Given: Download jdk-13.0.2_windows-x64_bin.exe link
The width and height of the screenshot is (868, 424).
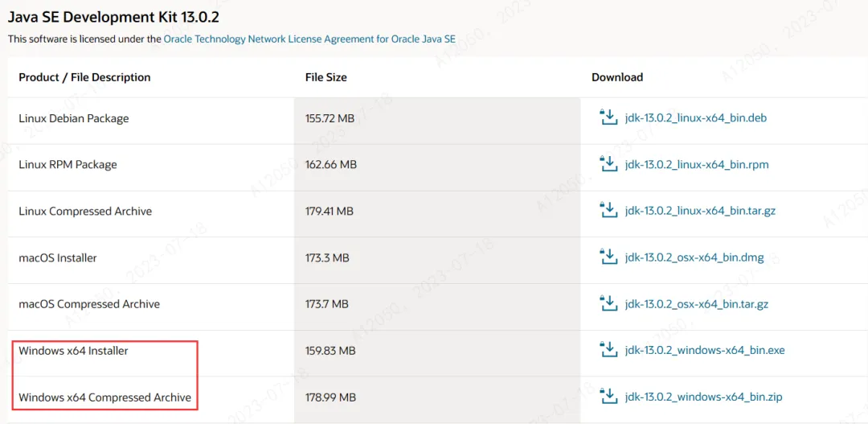Looking at the screenshot, I should (x=704, y=351).
